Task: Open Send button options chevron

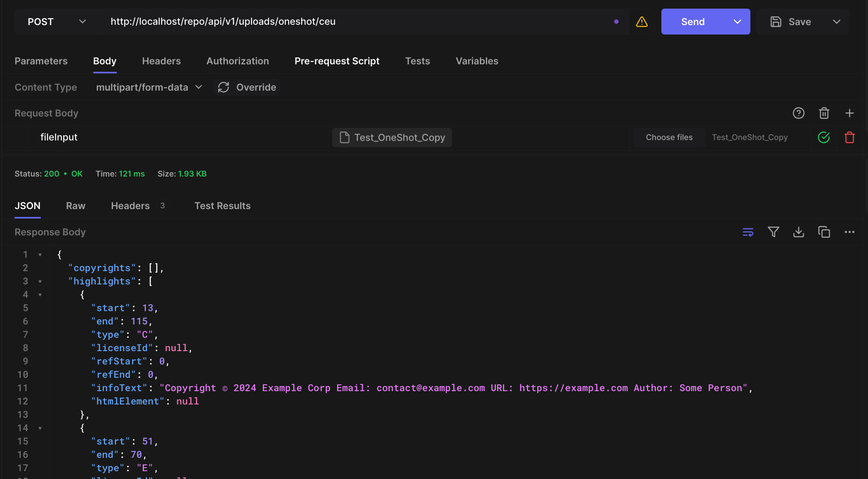Action: click(x=737, y=22)
